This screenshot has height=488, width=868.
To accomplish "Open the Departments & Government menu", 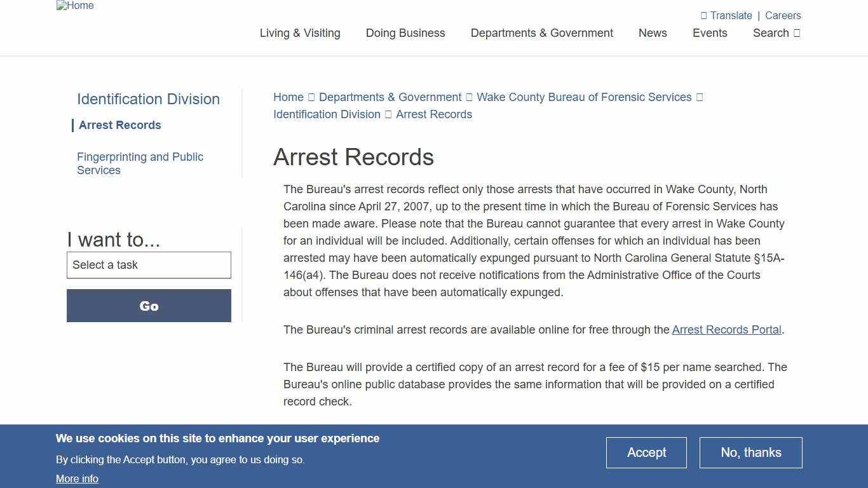I will [541, 33].
